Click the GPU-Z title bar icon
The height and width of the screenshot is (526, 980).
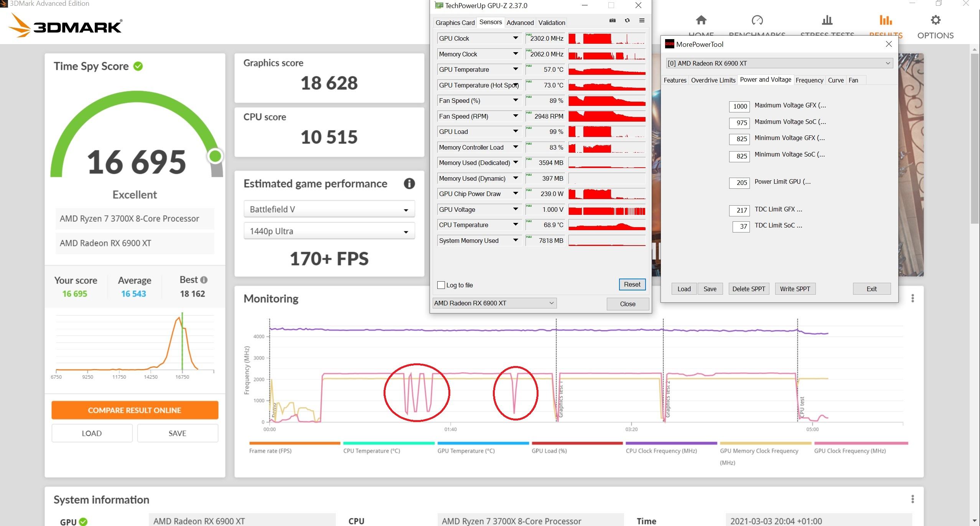tap(438, 5)
